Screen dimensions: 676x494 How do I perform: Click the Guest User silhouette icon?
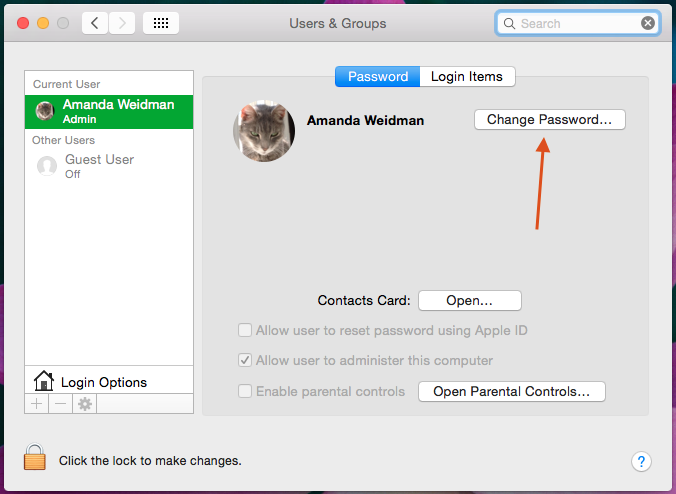pyautogui.click(x=47, y=166)
